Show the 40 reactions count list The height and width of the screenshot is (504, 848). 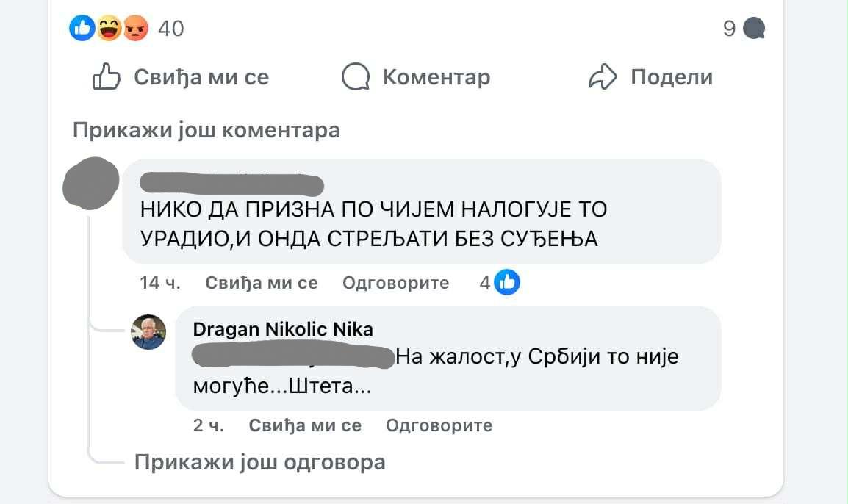click(171, 29)
